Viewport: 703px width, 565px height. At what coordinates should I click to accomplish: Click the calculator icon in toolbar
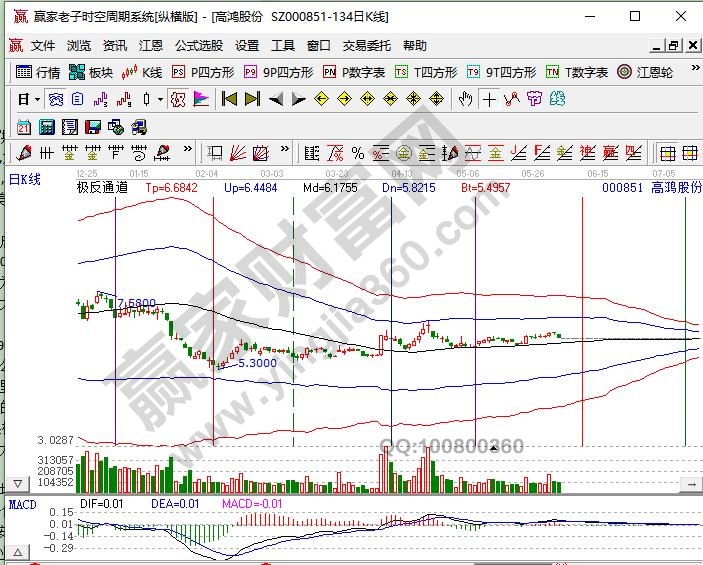pos(46,127)
